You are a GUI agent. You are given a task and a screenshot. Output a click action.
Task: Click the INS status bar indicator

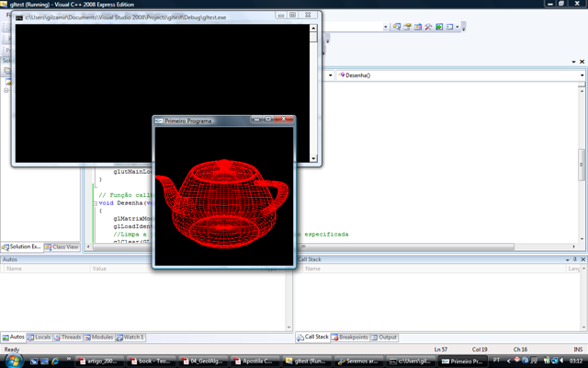click(578, 350)
